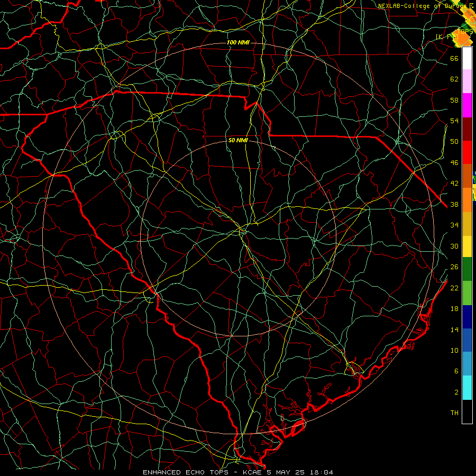Click the TOPS legend heading

click(x=465, y=32)
